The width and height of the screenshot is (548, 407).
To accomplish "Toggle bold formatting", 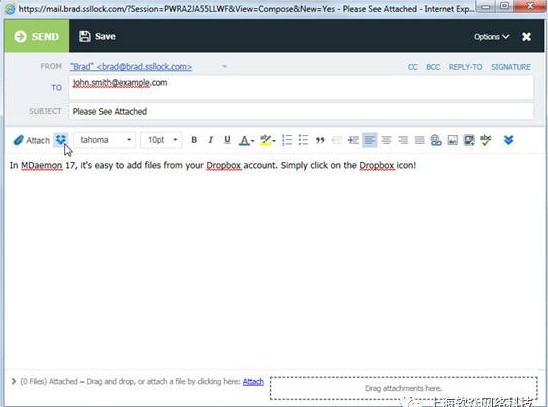I will point(194,140).
